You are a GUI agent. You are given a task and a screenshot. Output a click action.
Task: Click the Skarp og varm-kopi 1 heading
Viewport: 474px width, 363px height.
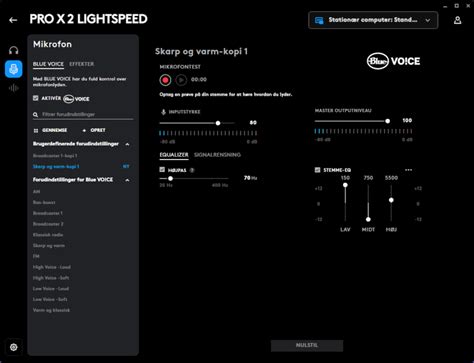pyautogui.click(x=201, y=52)
